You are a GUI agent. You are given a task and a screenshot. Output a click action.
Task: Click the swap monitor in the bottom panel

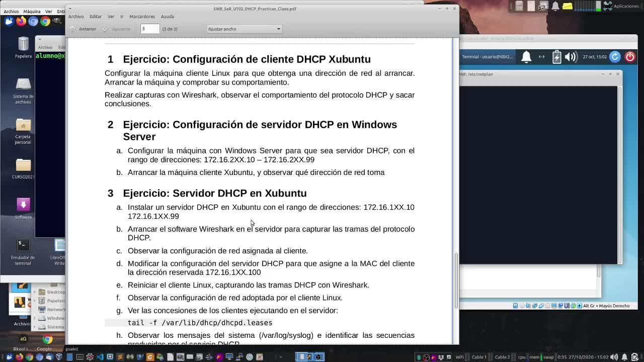(x=548, y=357)
